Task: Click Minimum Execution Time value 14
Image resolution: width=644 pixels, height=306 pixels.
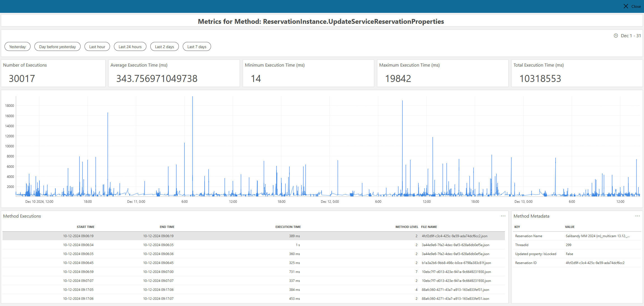Action: tap(256, 78)
